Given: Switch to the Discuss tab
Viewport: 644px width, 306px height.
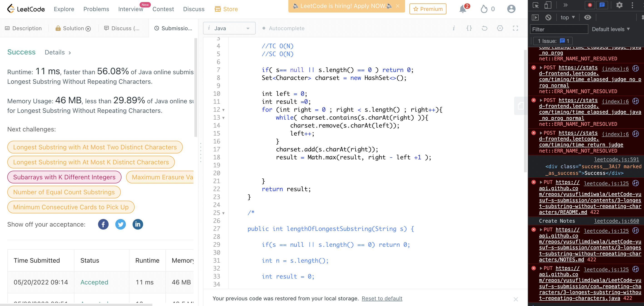Looking at the screenshot, I should point(122,28).
